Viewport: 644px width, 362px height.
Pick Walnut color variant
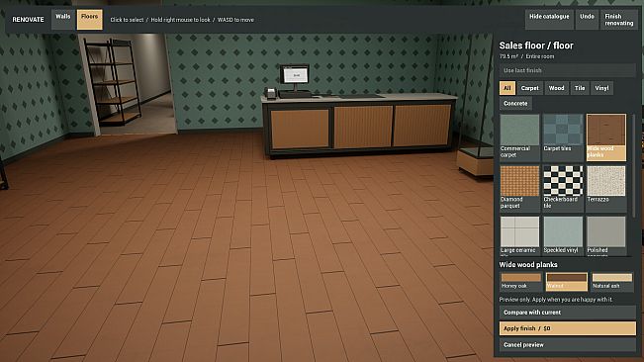coord(567,281)
